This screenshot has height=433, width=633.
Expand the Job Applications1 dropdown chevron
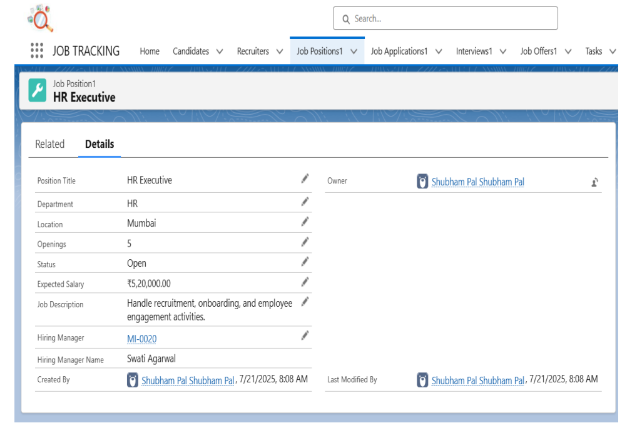pos(438,52)
